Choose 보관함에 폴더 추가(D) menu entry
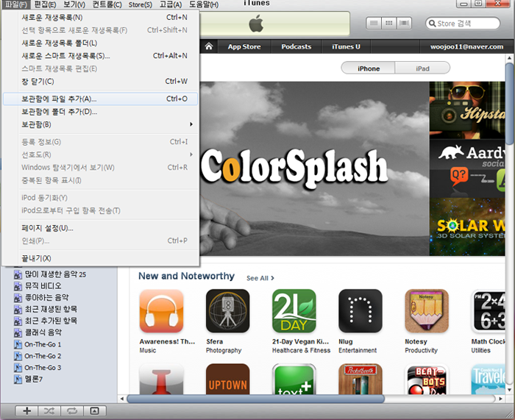This screenshot has width=515, height=420. tap(101, 112)
